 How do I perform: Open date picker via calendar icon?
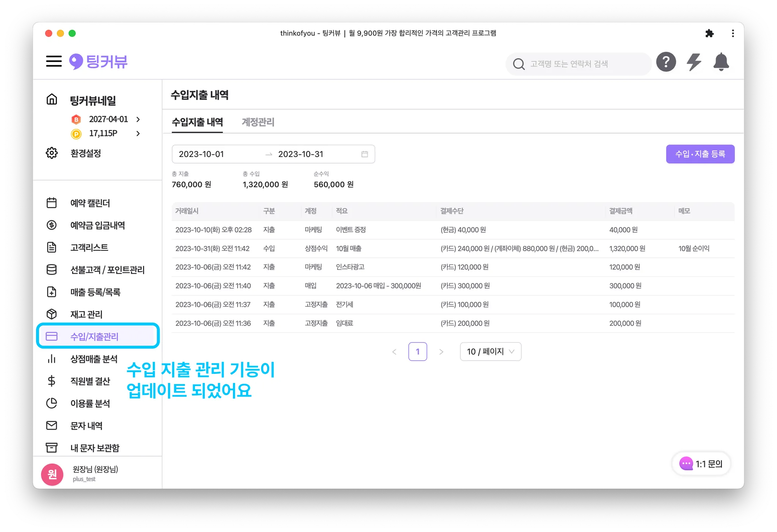(365, 154)
